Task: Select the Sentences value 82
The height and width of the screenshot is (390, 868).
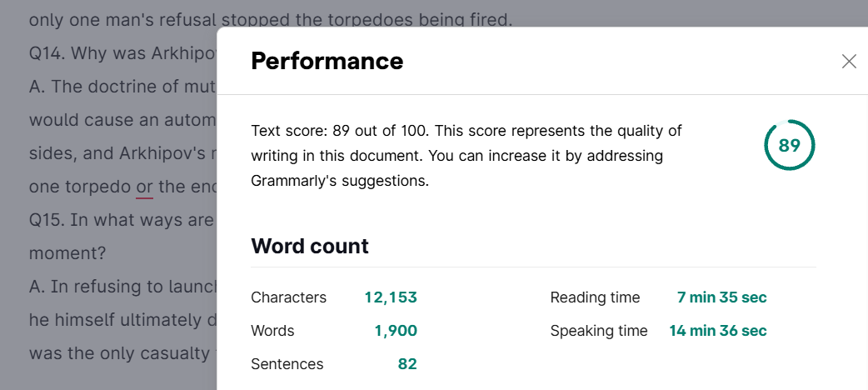Action: click(407, 364)
